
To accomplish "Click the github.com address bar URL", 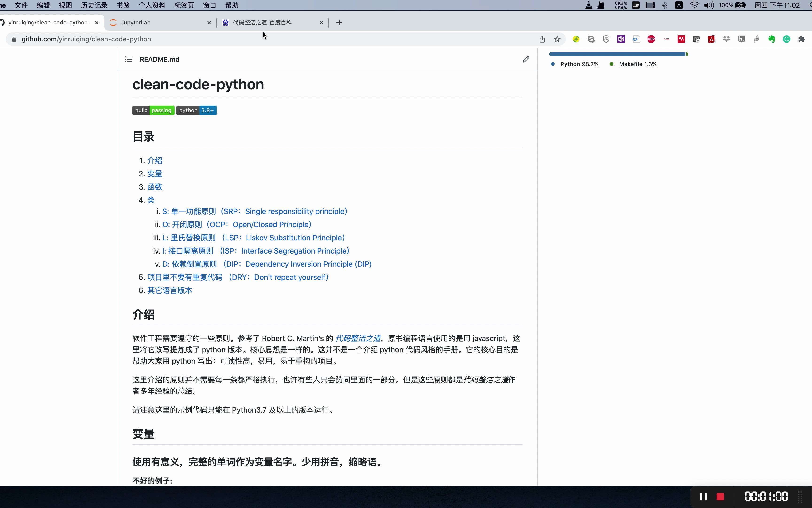I will [86, 39].
